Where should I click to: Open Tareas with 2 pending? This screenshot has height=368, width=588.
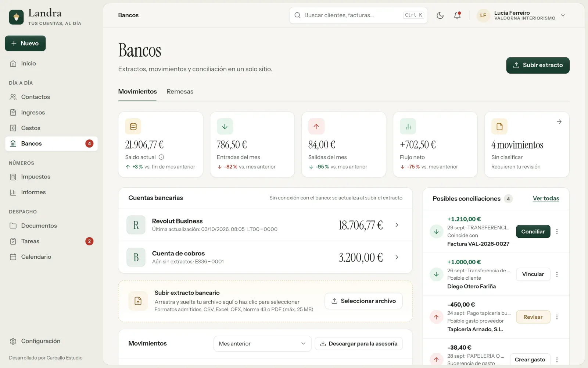coord(51,241)
